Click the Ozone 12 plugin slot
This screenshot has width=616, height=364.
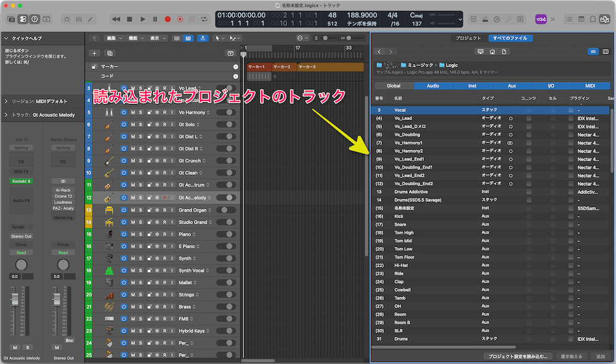coord(63,196)
